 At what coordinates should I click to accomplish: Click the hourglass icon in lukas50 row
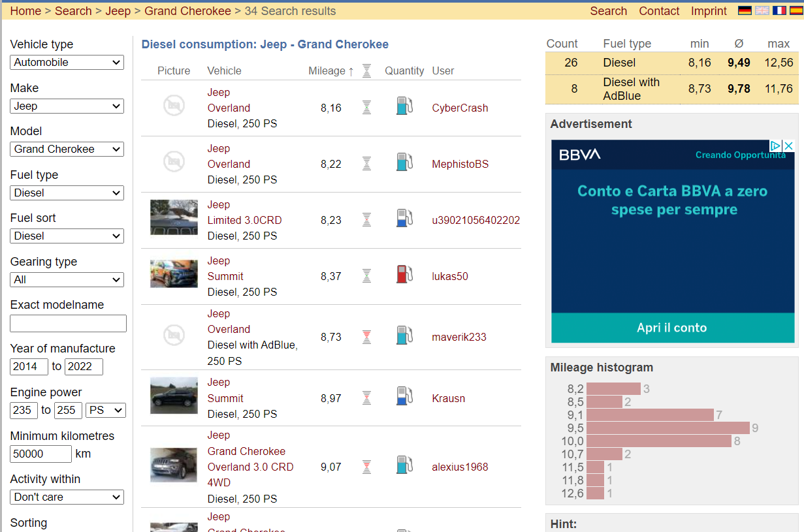pyautogui.click(x=366, y=276)
